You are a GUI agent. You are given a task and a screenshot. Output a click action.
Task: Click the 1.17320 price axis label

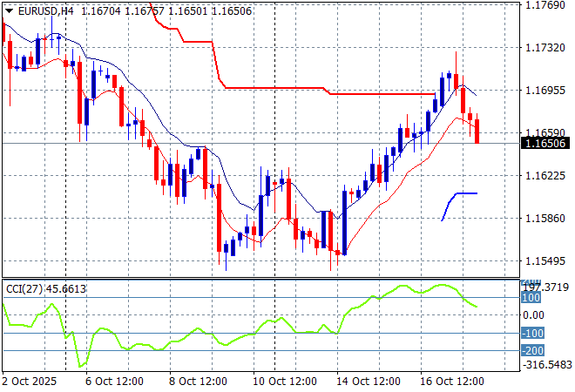click(545, 47)
